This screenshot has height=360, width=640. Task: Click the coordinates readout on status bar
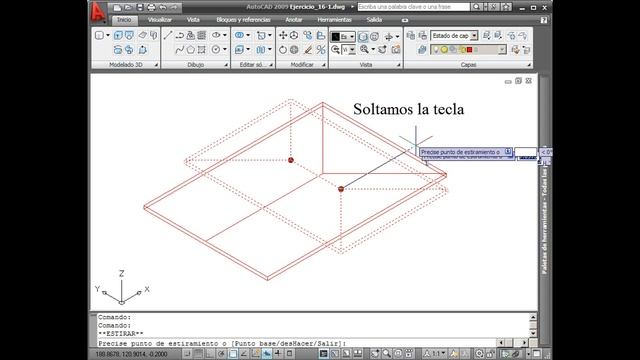pyautogui.click(x=131, y=354)
